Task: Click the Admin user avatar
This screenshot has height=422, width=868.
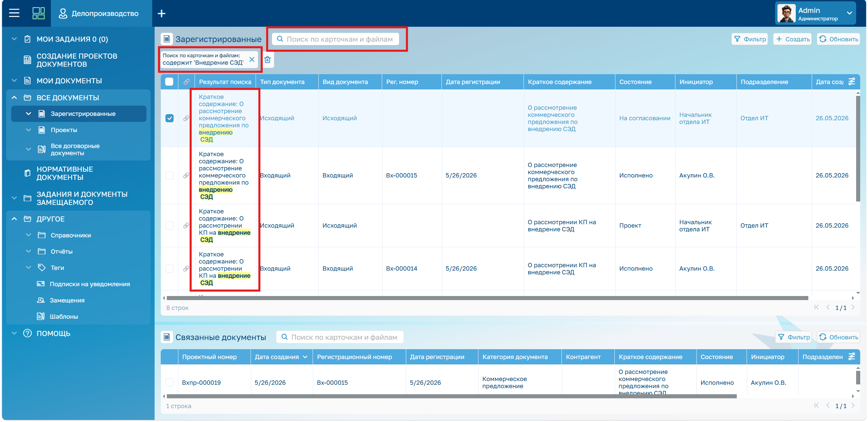Action: pyautogui.click(x=786, y=14)
